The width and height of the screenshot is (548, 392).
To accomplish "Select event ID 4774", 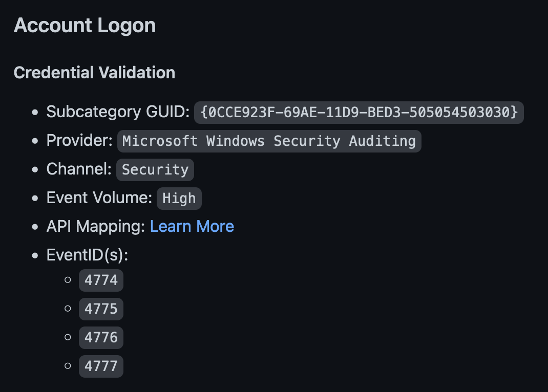I will [x=101, y=280].
